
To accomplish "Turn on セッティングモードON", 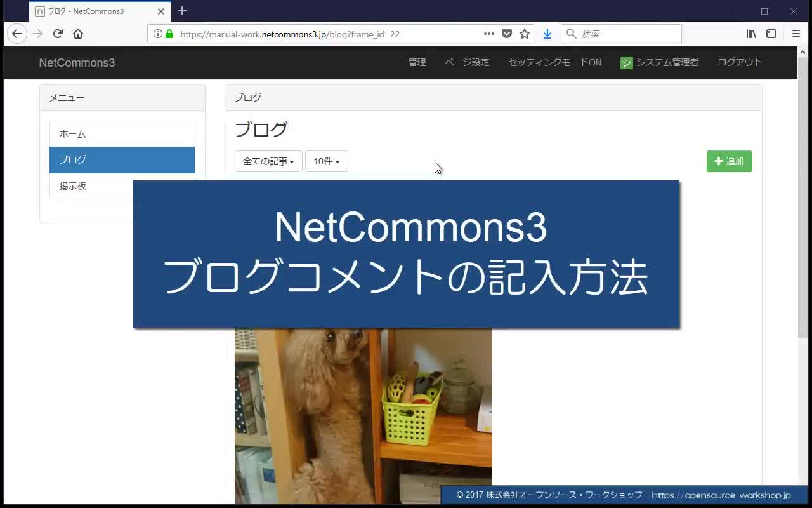I will click(x=554, y=62).
